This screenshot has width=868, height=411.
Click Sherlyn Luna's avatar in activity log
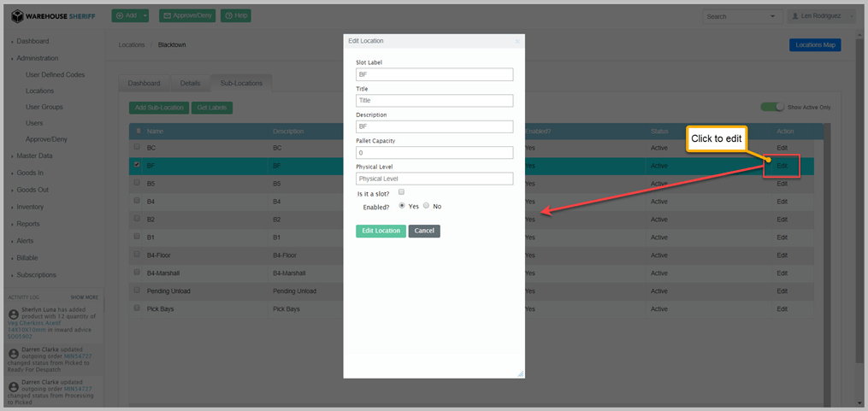[14, 313]
